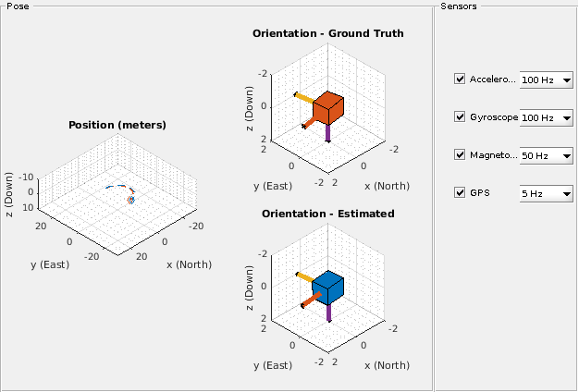This screenshot has height=392, width=579.
Task: Click the blue Estimated orientation cube
Action: 328,288
